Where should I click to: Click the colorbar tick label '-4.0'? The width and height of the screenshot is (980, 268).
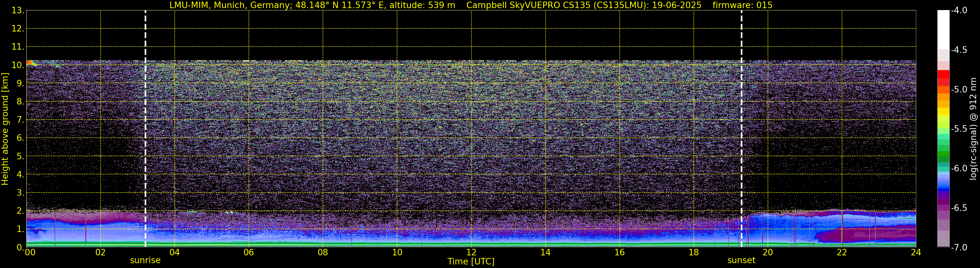pyautogui.click(x=959, y=11)
